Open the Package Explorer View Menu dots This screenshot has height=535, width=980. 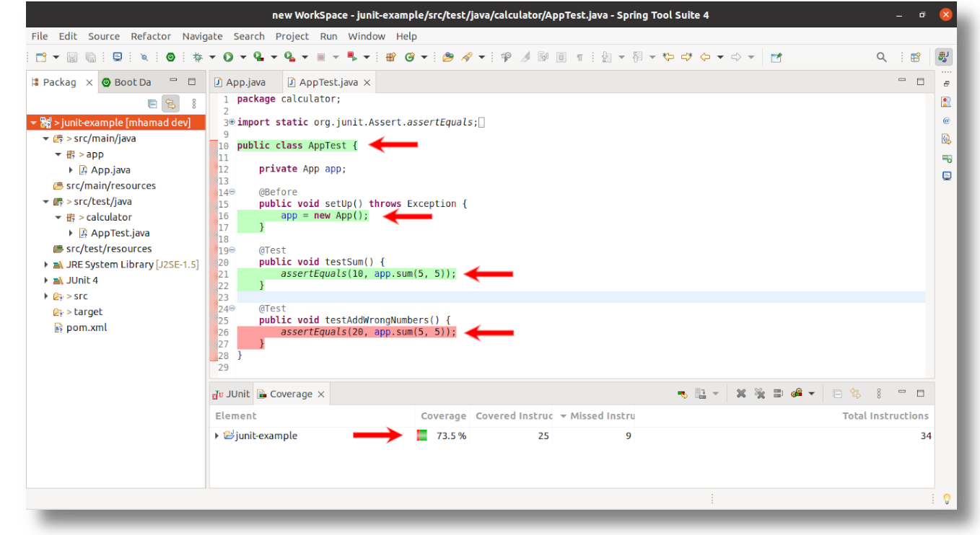click(193, 104)
